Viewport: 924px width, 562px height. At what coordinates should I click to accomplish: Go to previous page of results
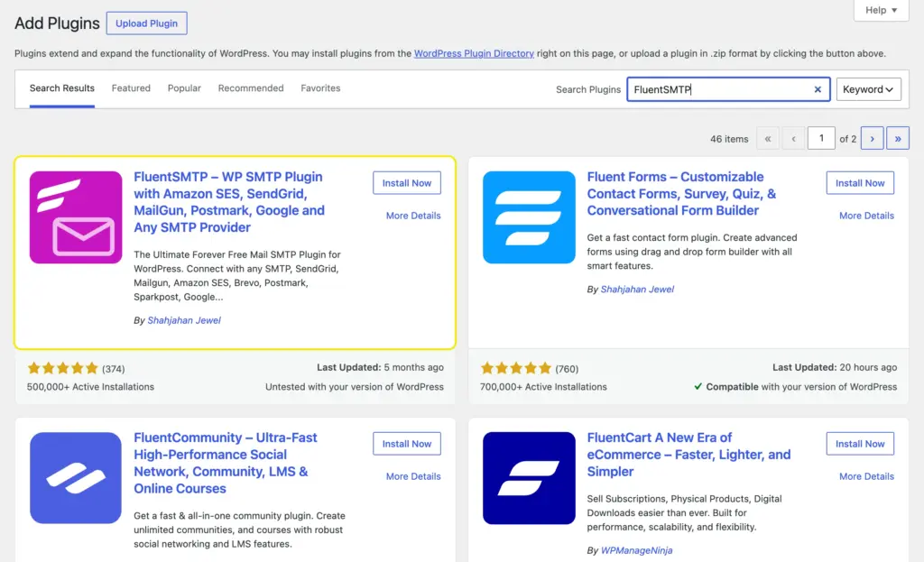(794, 138)
